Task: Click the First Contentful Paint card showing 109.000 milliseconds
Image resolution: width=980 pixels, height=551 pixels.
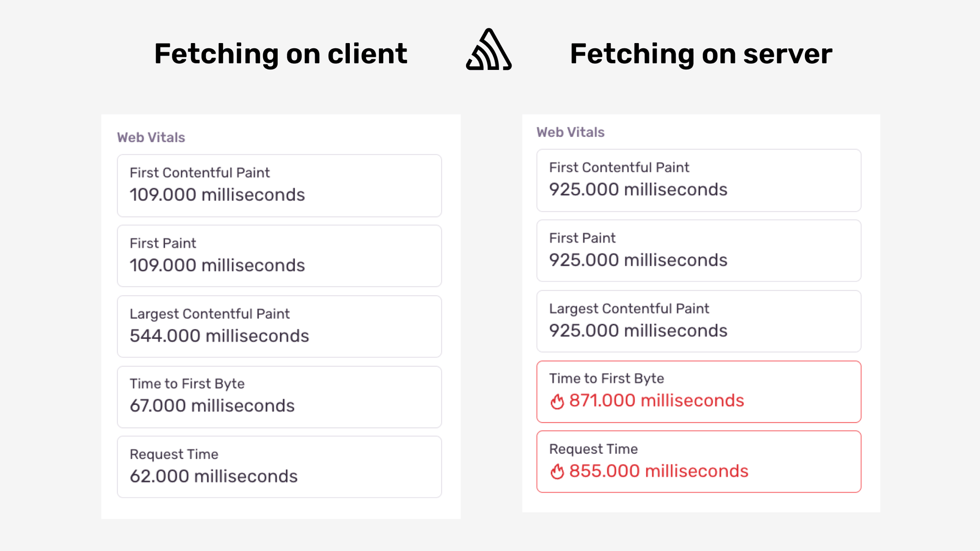Action: coord(279,186)
